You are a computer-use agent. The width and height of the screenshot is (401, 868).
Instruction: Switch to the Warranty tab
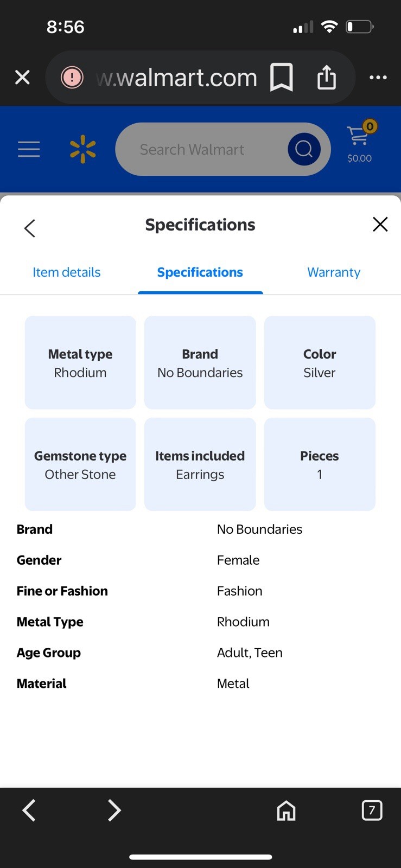(334, 272)
